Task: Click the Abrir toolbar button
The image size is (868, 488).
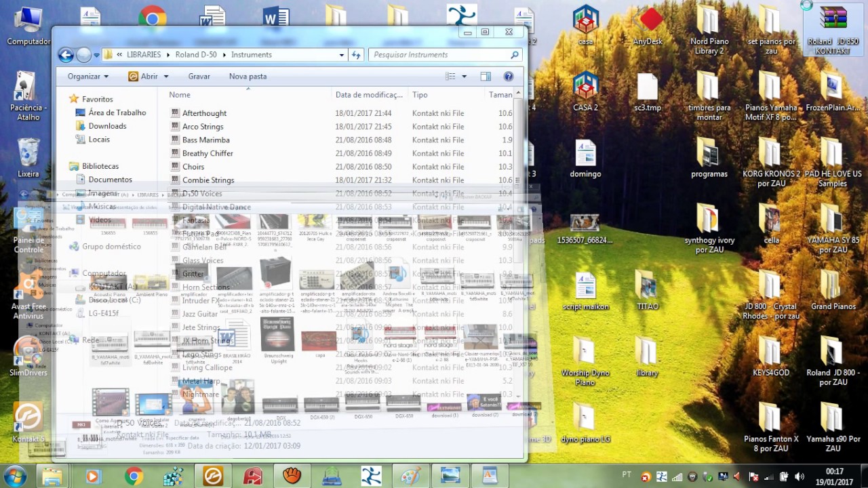Action: pyautogui.click(x=143, y=77)
